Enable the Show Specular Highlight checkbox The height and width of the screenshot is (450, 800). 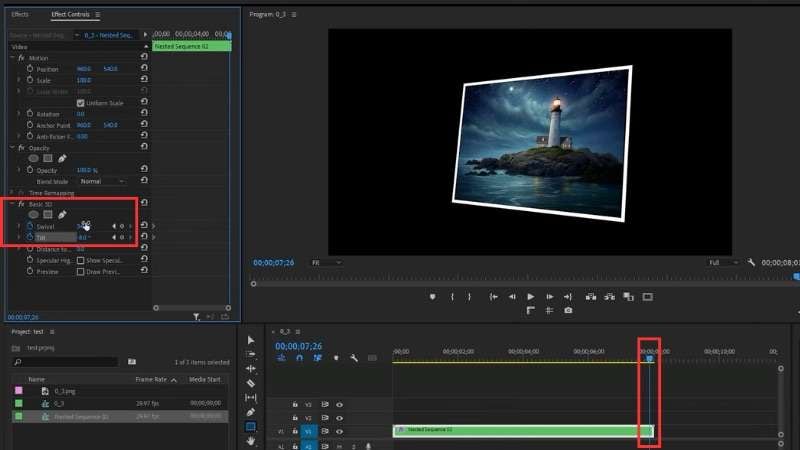[81, 260]
